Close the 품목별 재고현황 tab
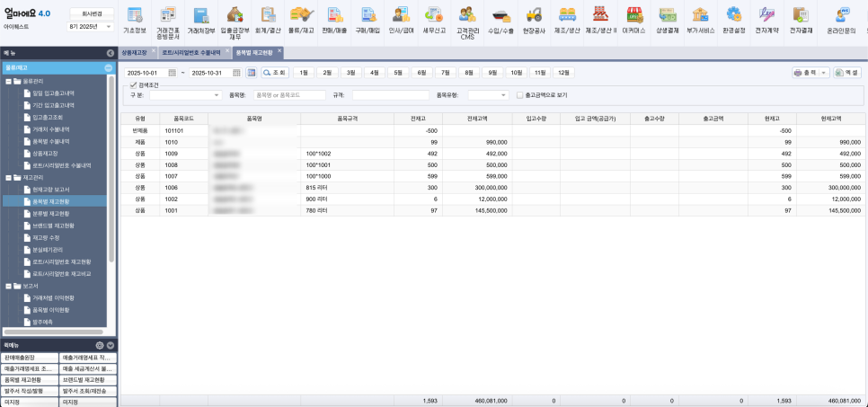Screen dimensions: 868x407 [279, 50]
